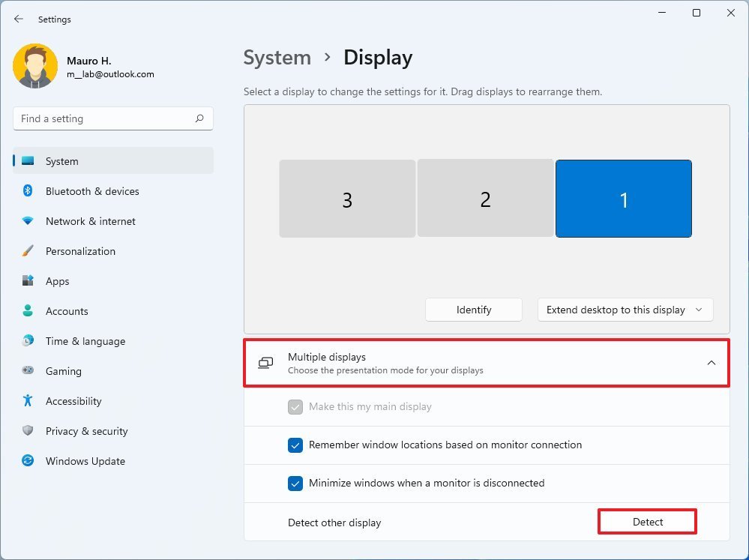Click the Network & internet wifi icon

point(28,221)
